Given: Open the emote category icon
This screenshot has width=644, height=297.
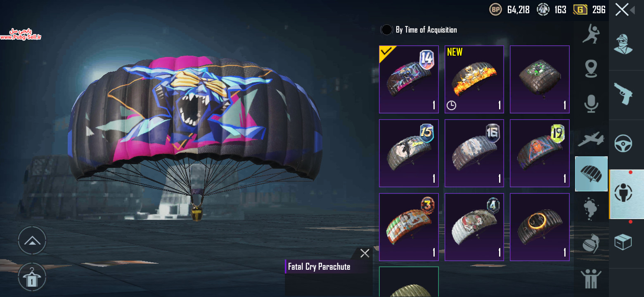Looking at the screenshot, I should tap(591, 33).
